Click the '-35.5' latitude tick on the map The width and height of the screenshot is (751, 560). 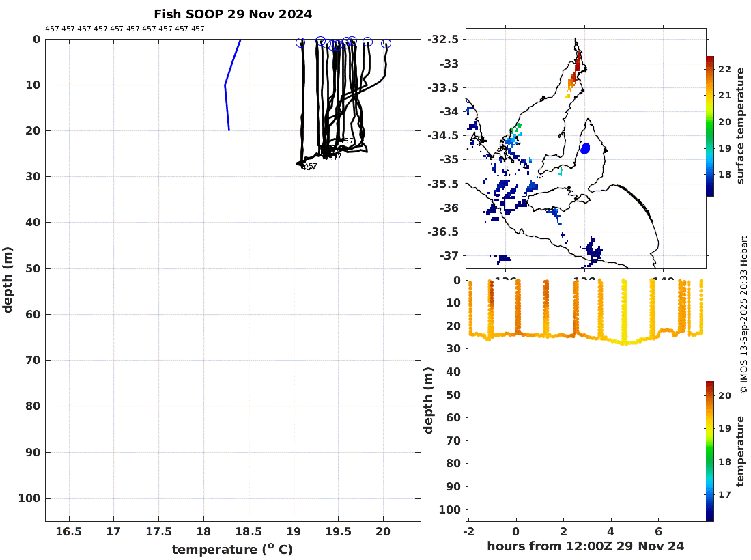443,184
